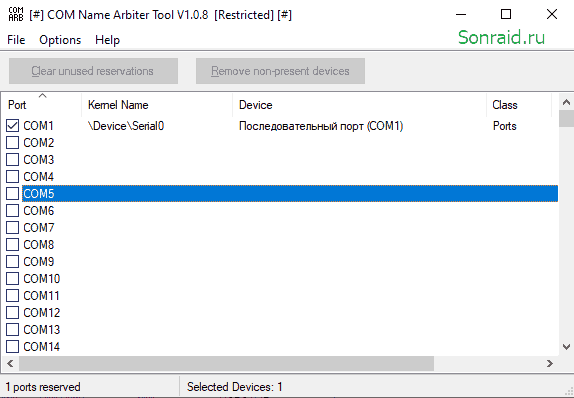Screen dimensions: 574x398
Task: Check the COM2 checkbox
Action: pos(12,142)
